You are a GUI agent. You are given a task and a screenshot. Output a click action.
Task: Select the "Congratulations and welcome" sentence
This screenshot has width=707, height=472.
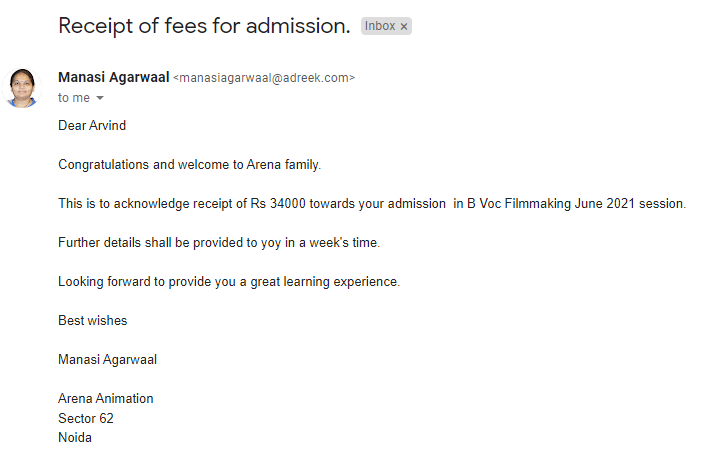click(x=189, y=165)
